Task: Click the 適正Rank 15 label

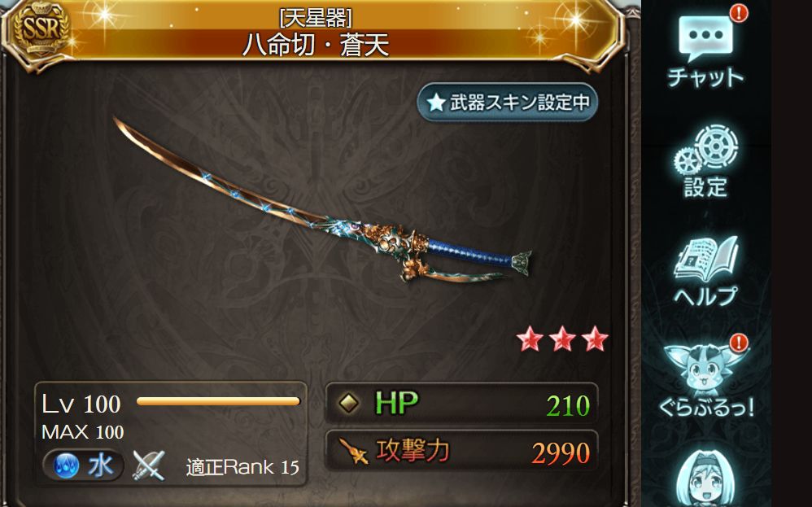Action: 242,467
